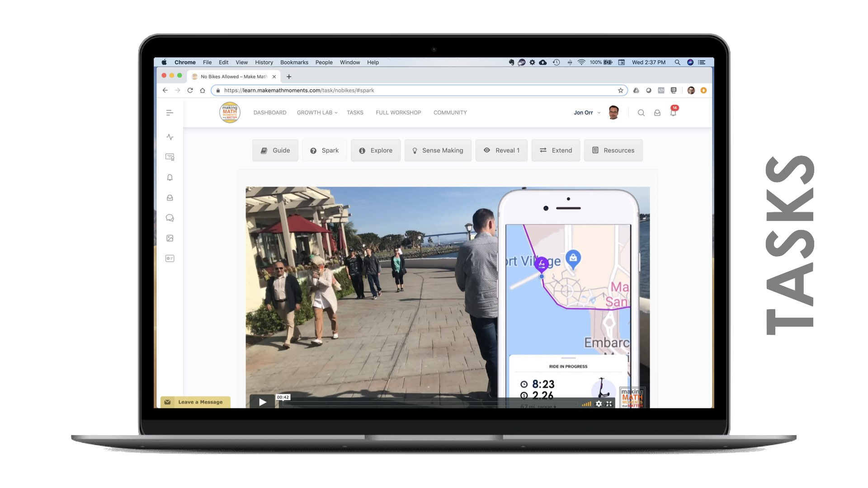The height and width of the screenshot is (488, 868).
Task: Open the inbox icon in the top header
Action: point(657,113)
